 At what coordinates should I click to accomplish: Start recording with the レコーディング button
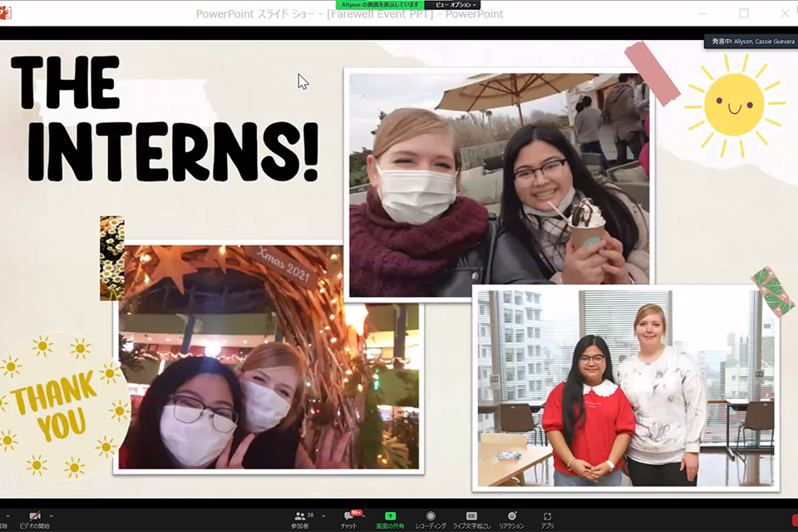[431, 520]
